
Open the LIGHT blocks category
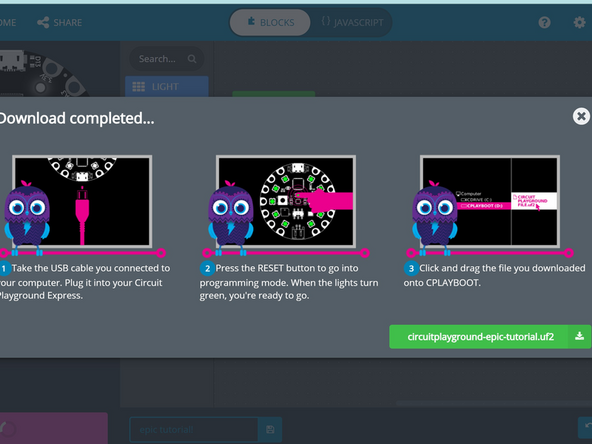click(166, 86)
